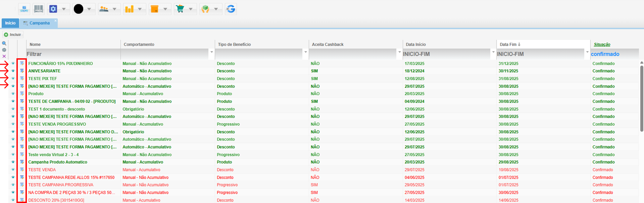This screenshot has width=644, height=203.
Task: Expand dropdown arrow next to people icon
Action: click(114, 9)
